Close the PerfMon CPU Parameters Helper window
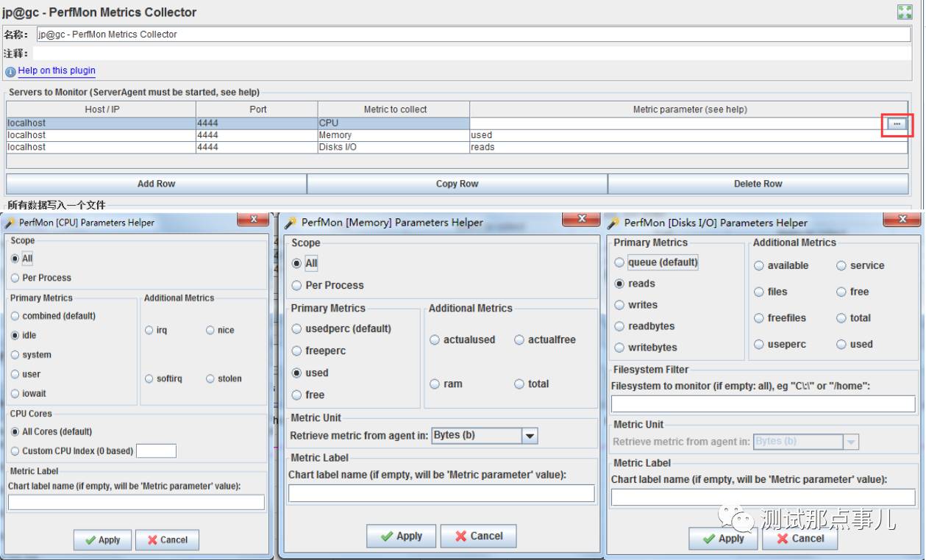Screen dimensions: 926x560 (x=254, y=219)
